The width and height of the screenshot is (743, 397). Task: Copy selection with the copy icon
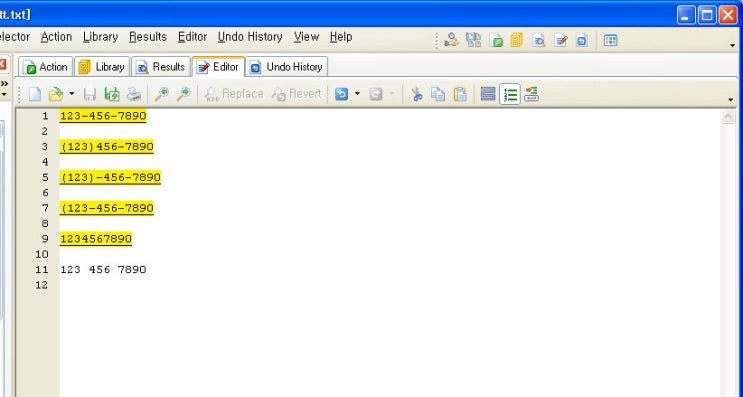click(x=438, y=94)
